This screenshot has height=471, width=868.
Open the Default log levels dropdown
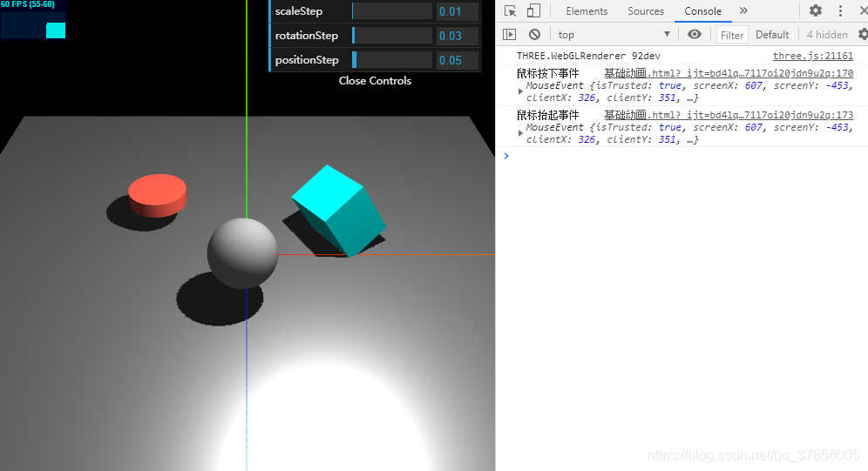click(772, 35)
